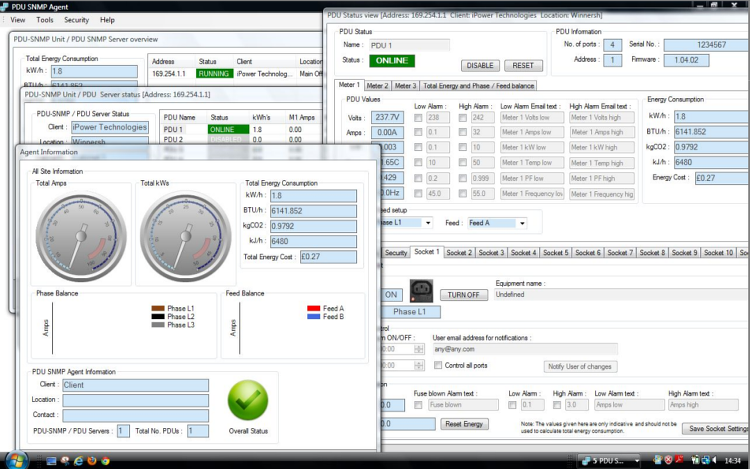
Task: Open the Security tab beside Socket 1
Action: [396, 252]
